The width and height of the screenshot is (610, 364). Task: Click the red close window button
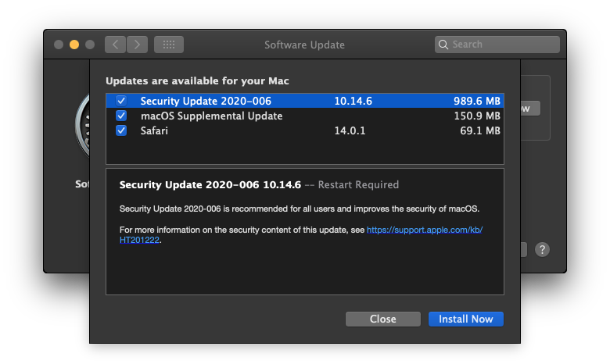click(x=59, y=45)
